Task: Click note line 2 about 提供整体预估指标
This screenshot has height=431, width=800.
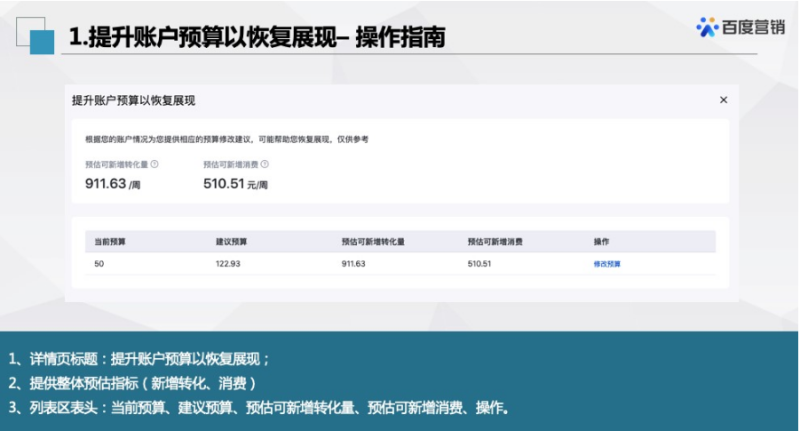Action: [x=132, y=383]
